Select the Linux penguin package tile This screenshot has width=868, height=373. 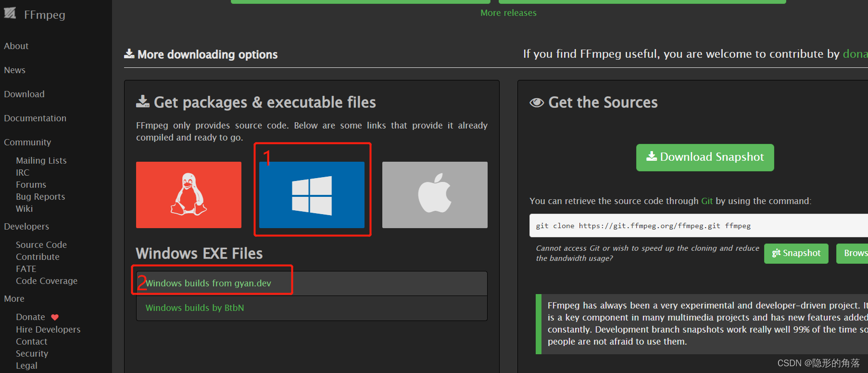pyautogui.click(x=189, y=195)
